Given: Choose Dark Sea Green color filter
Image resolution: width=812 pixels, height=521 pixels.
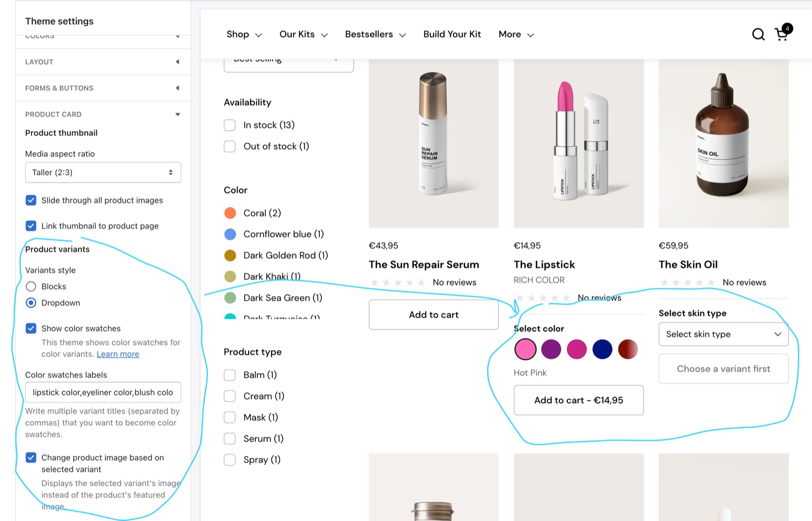Looking at the screenshot, I should (x=230, y=298).
